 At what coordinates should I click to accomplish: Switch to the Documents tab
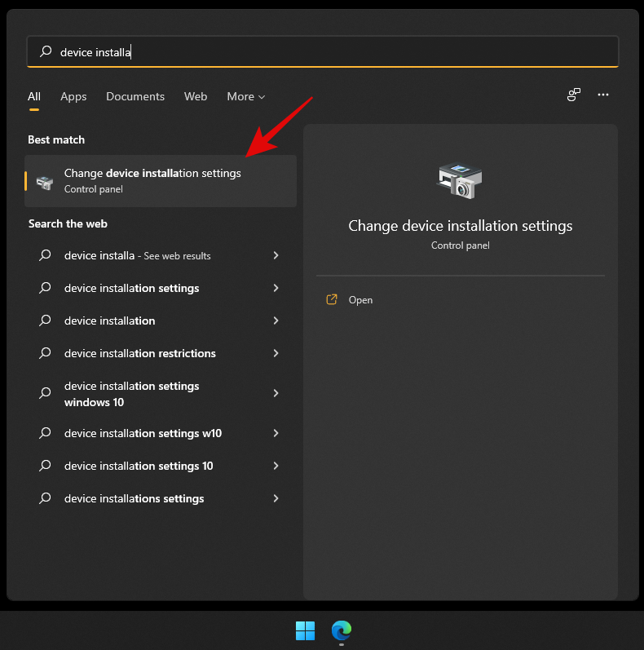(x=135, y=96)
